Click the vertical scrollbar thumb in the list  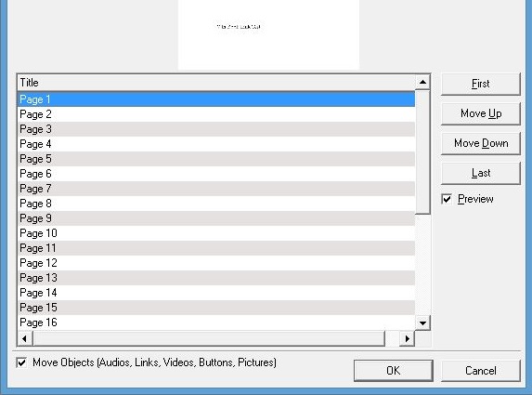click(x=422, y=152)
